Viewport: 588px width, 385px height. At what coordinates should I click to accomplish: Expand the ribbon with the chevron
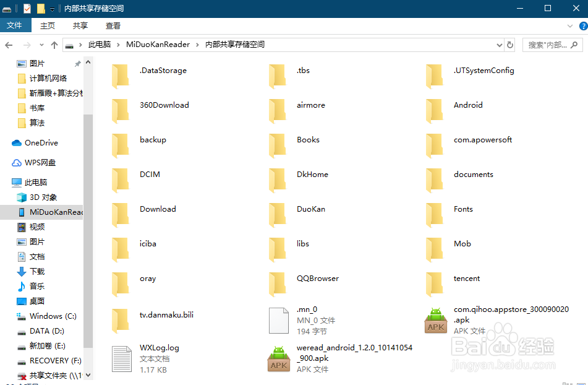[x=570, y=26]
